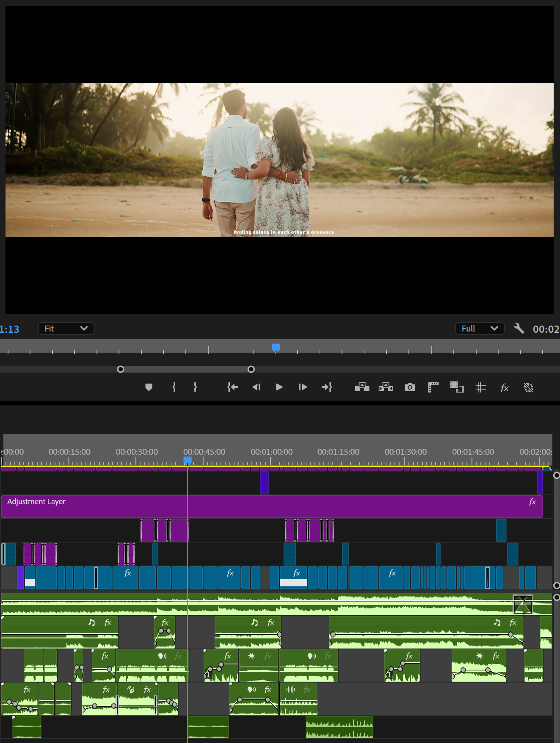
Task: Open the Fit zoom level dropdown
Action: pos(66,329)
